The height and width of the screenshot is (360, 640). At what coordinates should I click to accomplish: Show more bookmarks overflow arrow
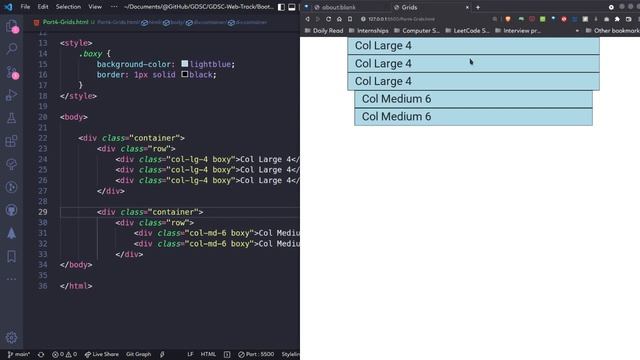tap(577, 31)
